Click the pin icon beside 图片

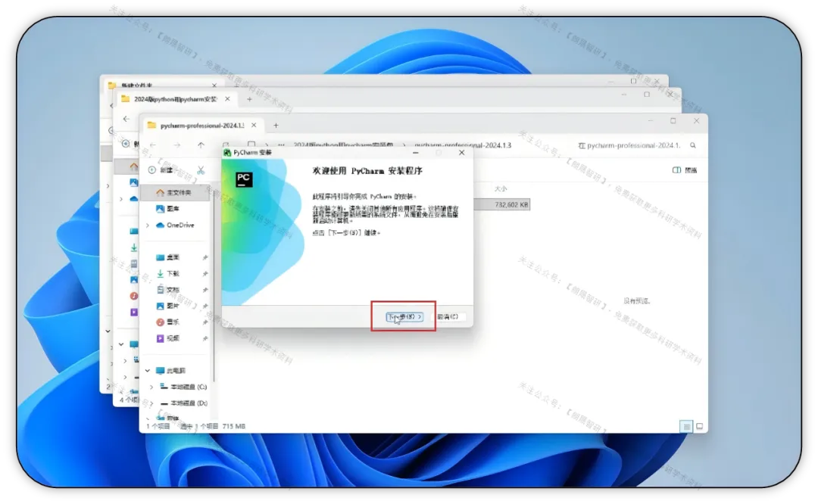pyautogui.click(x=205, y=306)
